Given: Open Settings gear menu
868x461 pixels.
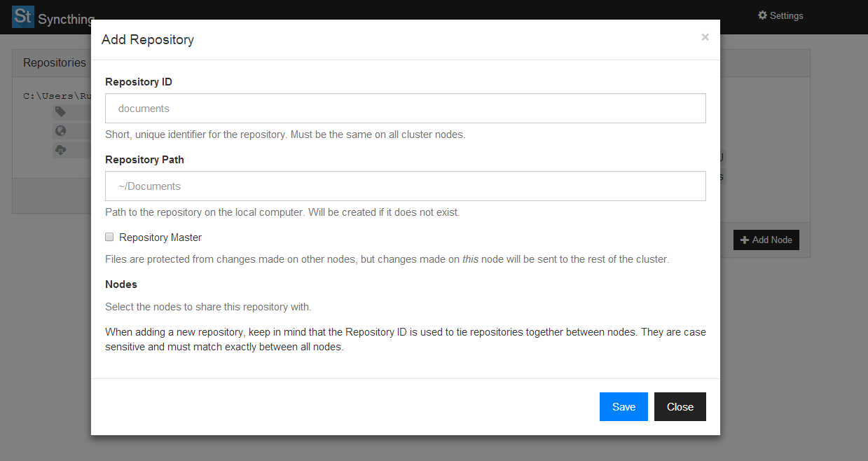Looking at the screenshot, I should pos(780,15).
